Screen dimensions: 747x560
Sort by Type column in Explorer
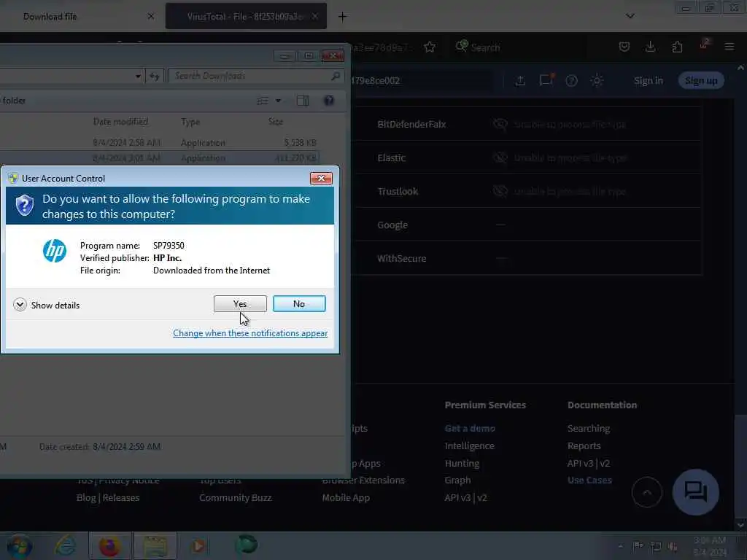190,122
